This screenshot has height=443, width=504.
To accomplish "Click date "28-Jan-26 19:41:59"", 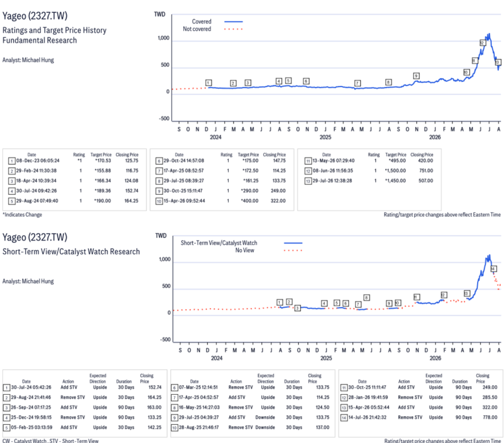I will click(368, 397).
